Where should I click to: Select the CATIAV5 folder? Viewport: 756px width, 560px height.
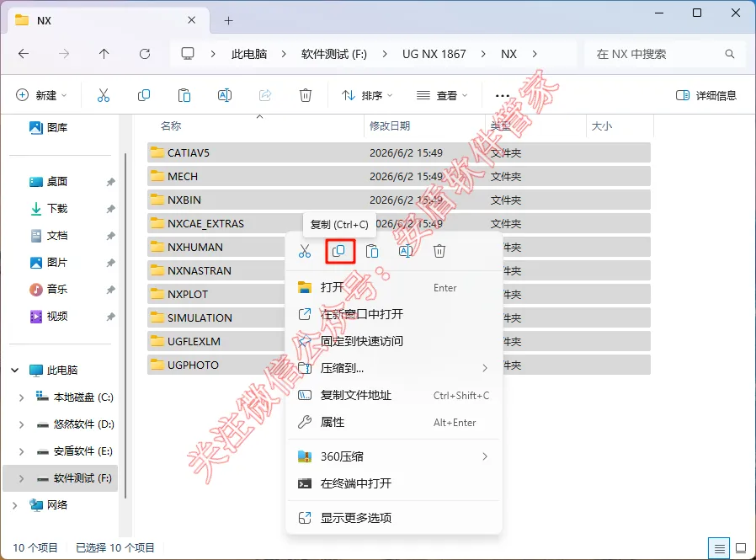399,153
